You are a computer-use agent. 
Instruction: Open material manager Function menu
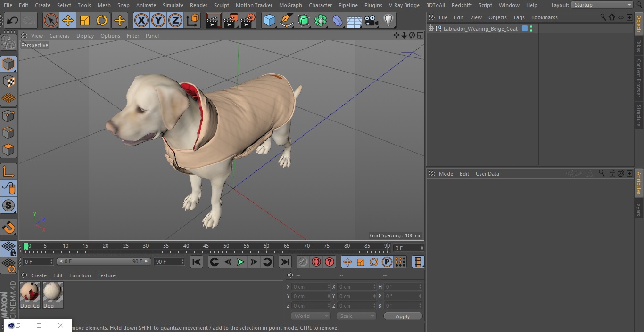[80, 275]
